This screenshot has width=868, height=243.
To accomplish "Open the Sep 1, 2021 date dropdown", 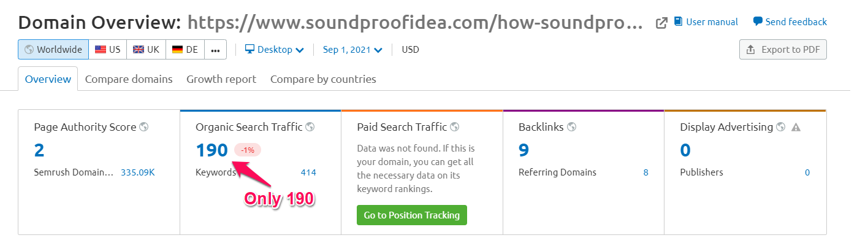I will pos(352,50).
